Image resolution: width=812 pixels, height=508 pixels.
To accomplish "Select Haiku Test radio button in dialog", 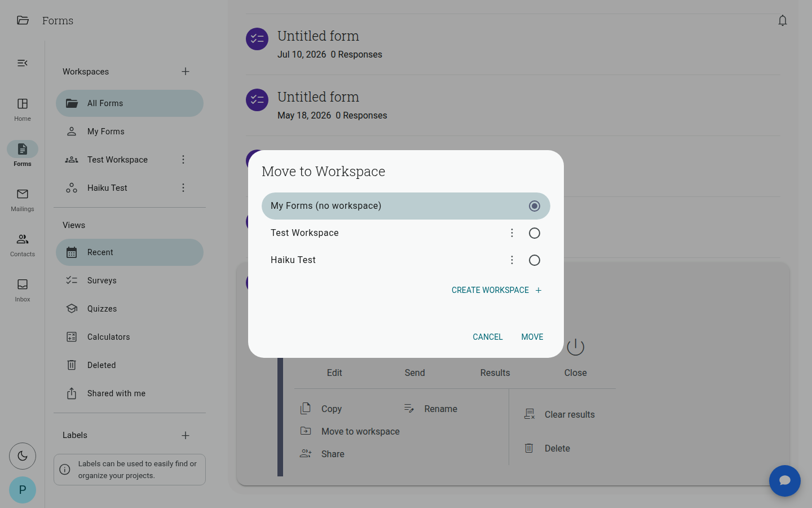I will (x=535, y=260).
